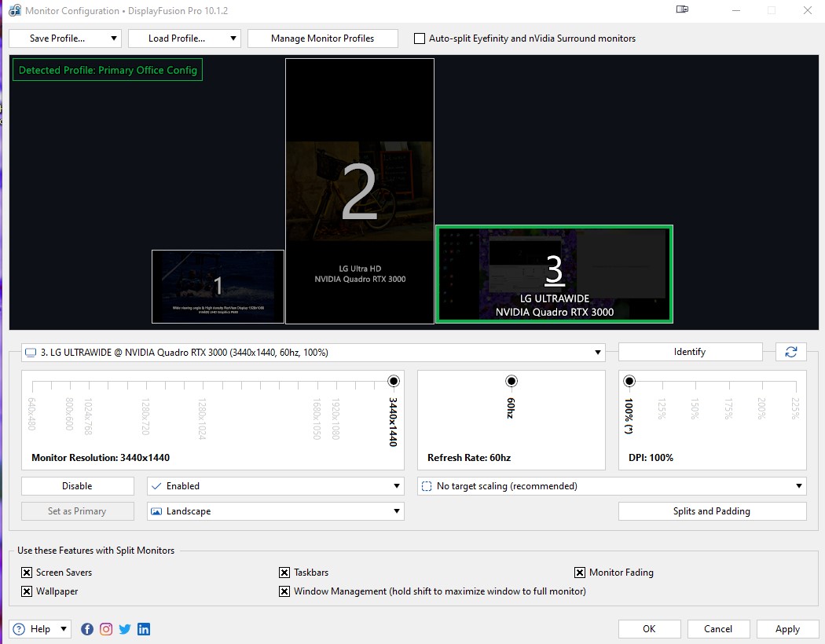The width and height of the screenshot is (825, 644).
Task: Expand the Save Profile dropdown arrow
Action: [x=114, y=38]
